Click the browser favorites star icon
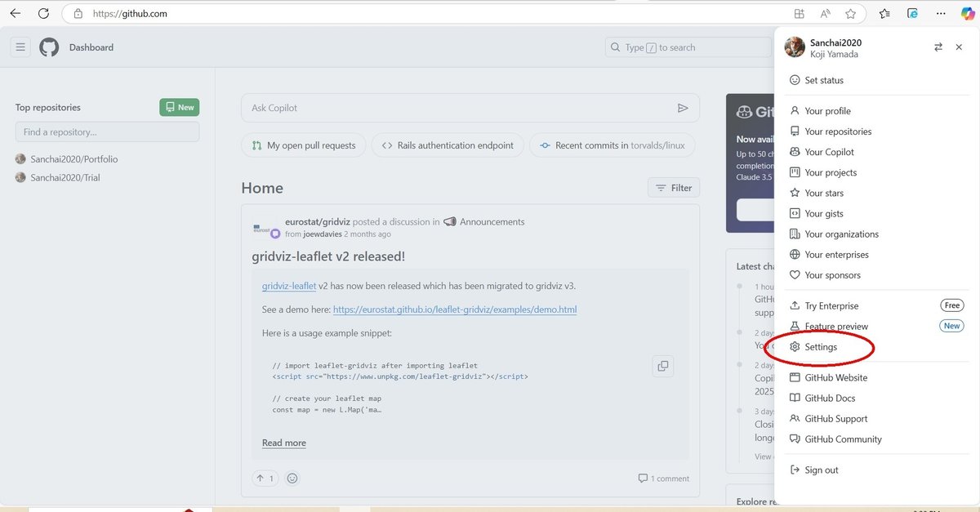 point(851,13)
